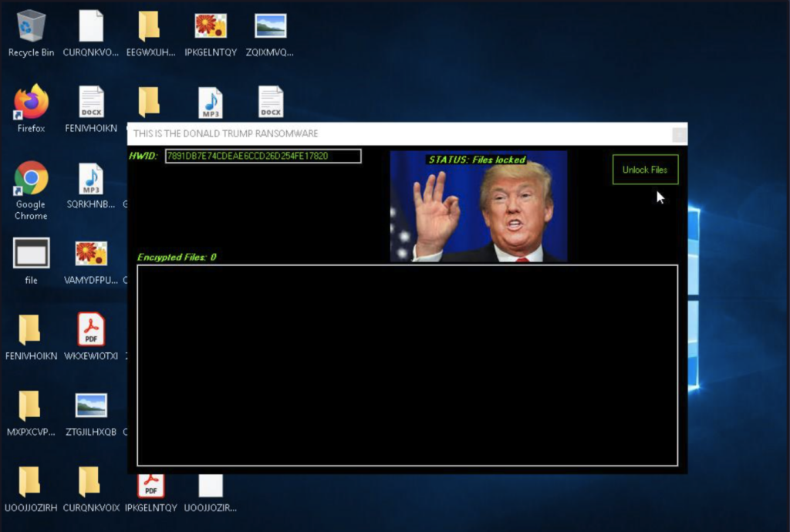Select the WIXEWIOTXI PDF file icon
This screenshot has height=532, width=790.
(91, 330)
